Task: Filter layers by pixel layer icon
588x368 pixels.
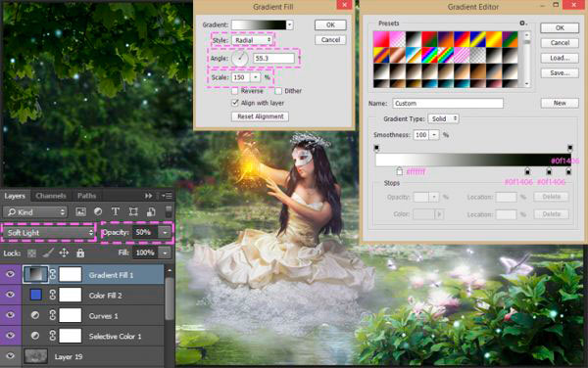Action: click(x=80, y=211)
